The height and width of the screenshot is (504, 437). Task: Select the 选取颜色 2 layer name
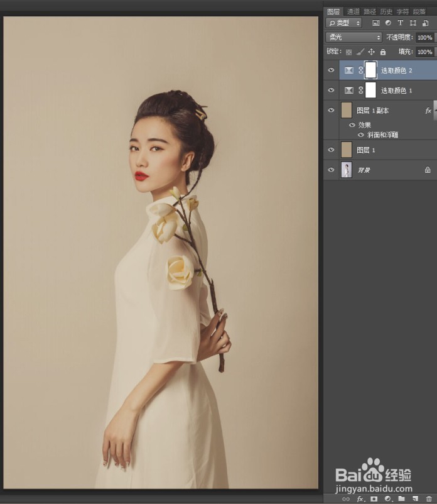397,70
